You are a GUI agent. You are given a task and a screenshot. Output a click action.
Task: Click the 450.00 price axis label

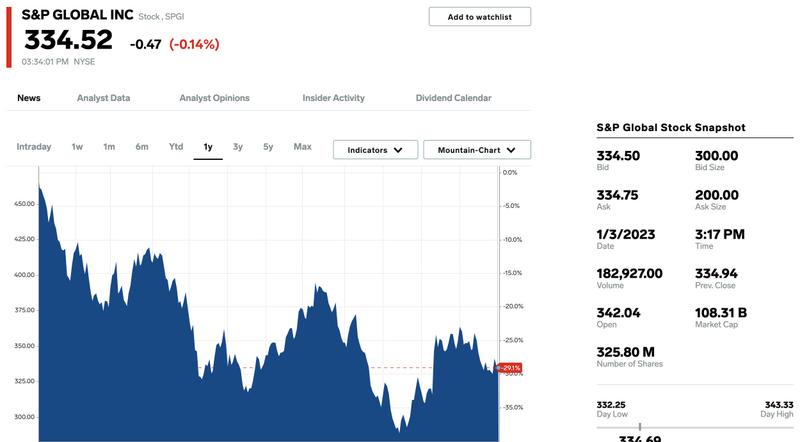[24, 204]
